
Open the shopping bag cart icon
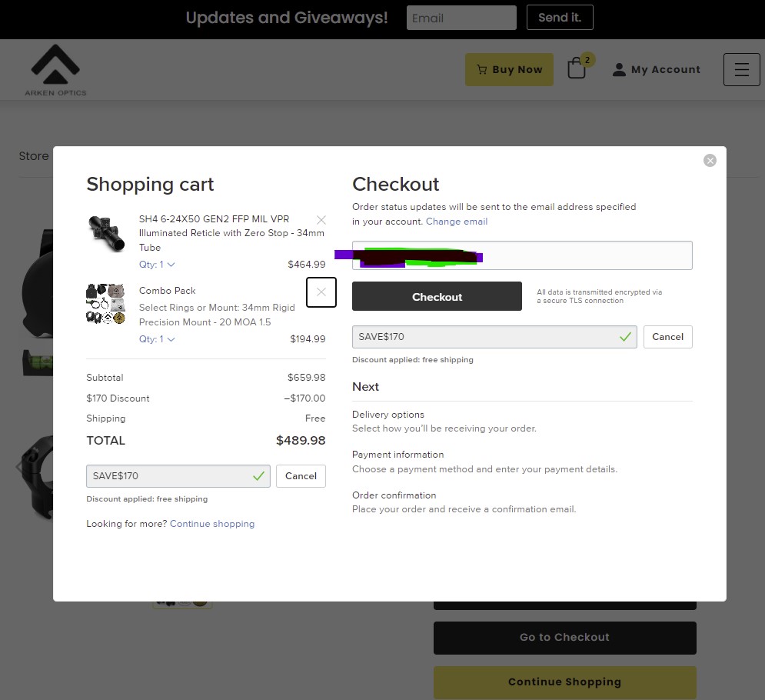click(x=577, y=68)
